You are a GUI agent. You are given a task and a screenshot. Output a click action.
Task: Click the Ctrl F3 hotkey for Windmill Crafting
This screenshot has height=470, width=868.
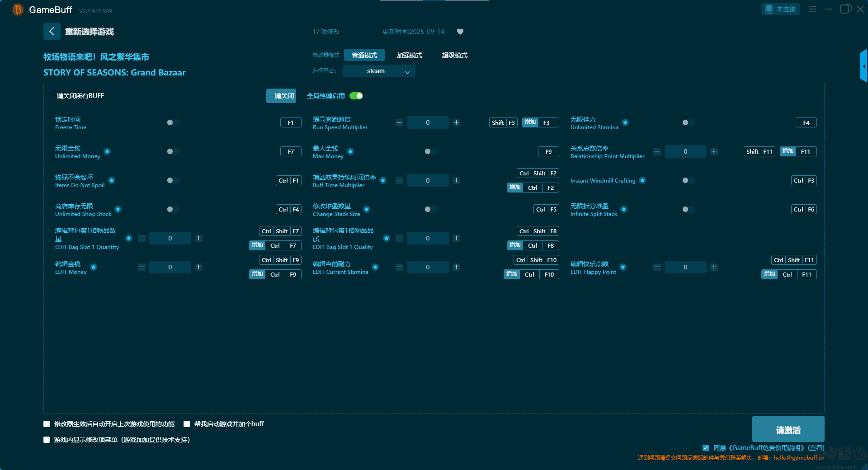pyautogui.click(x=804, y=180)
